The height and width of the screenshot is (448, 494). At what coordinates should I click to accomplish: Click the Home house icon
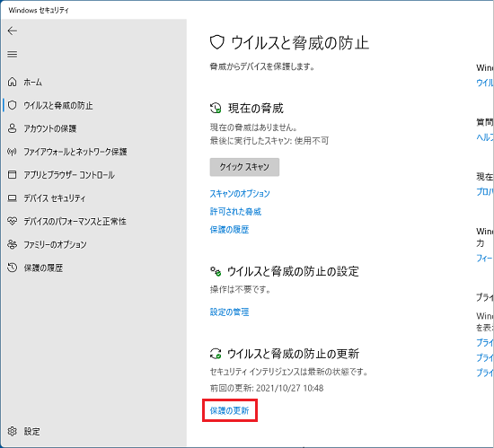click(12, 82)
